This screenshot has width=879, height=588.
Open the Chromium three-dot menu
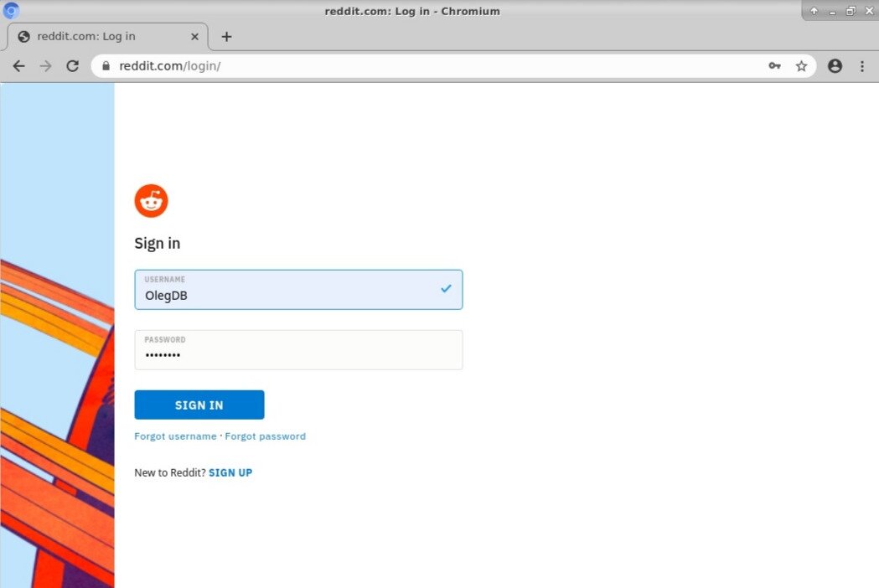click(x=862, y=66)
